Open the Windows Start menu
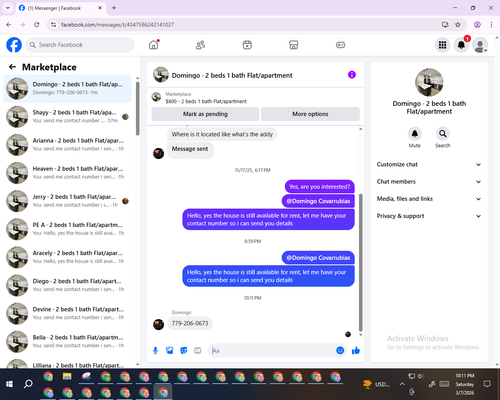Viewport: 500px width, 400px height. [9, 384]
